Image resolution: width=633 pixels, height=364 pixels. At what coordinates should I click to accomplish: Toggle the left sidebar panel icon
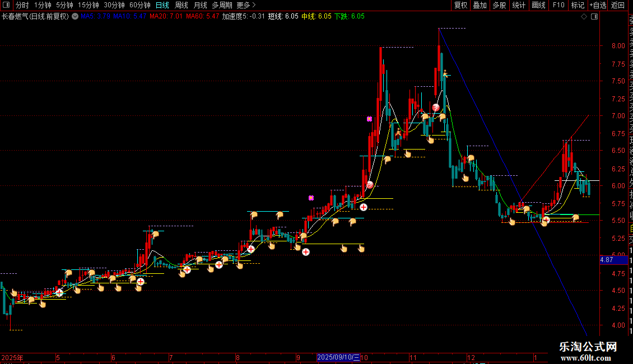point(6,5)
